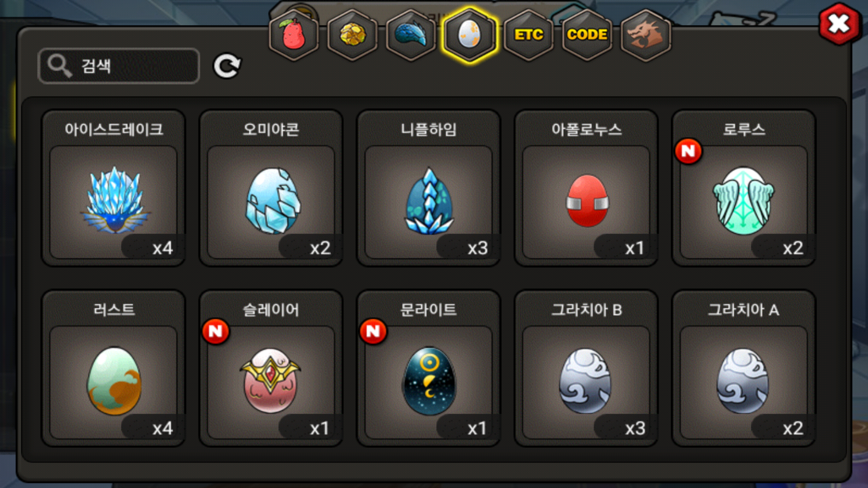Choose the 오미야콘 cracked ice egg

[271, 188]
